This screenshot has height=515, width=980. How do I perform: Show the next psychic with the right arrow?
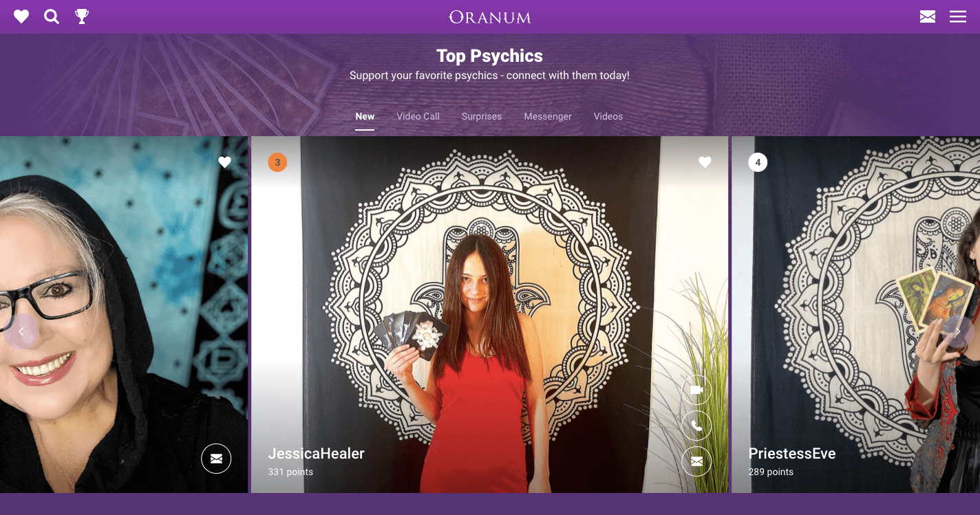coord(958,331)
